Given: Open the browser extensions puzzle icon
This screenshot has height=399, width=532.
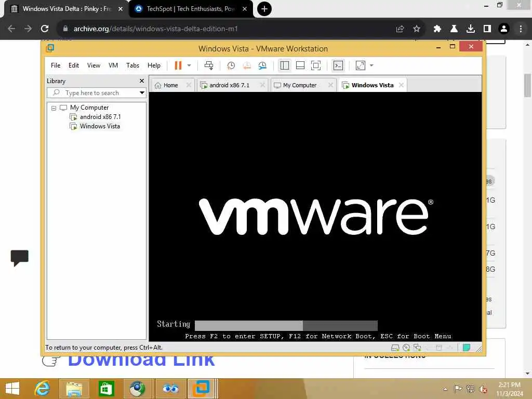Looking at the screenshot, I should tap(437, 29).
